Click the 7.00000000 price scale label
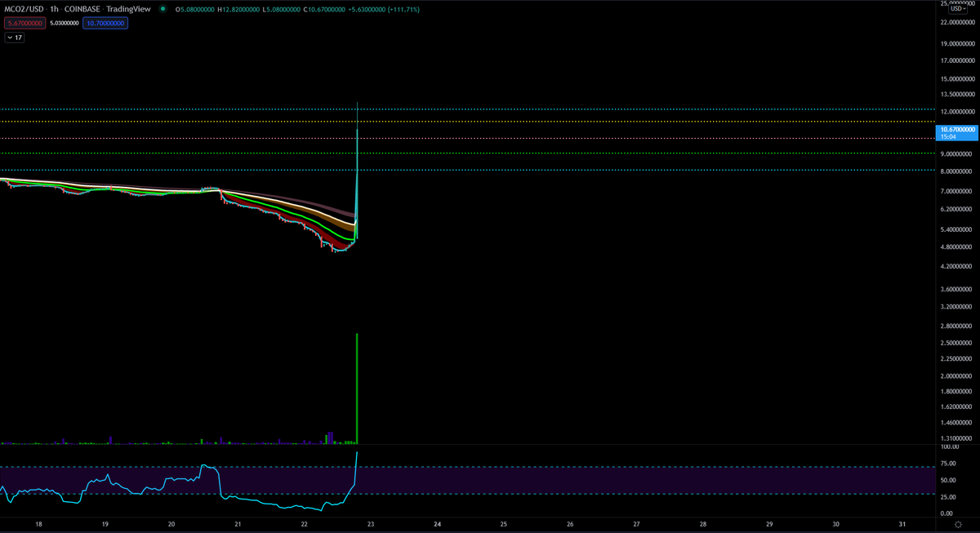This screenshot has height=533, width=980. coord(957,191)
